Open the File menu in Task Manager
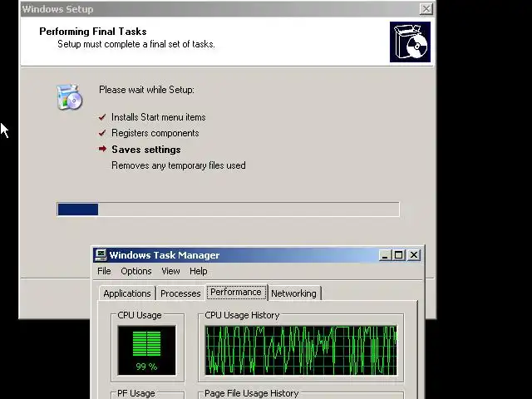 click(104, 271)
